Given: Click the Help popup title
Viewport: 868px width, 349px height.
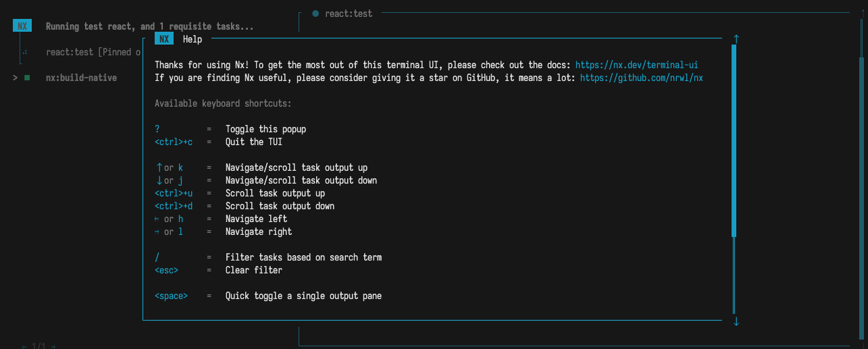Looking at the screenshot, I should click(193, 39).
